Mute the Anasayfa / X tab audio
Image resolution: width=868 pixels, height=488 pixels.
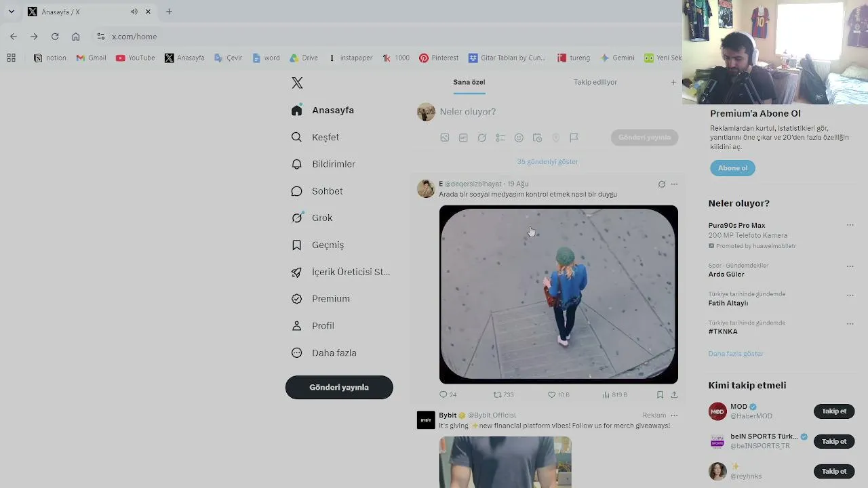[x=134, y=12]
